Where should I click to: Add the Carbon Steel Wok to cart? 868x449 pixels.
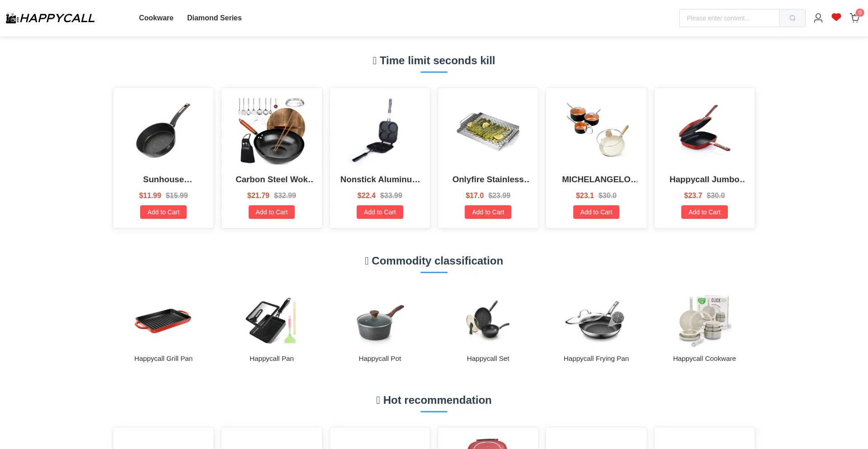272,212
